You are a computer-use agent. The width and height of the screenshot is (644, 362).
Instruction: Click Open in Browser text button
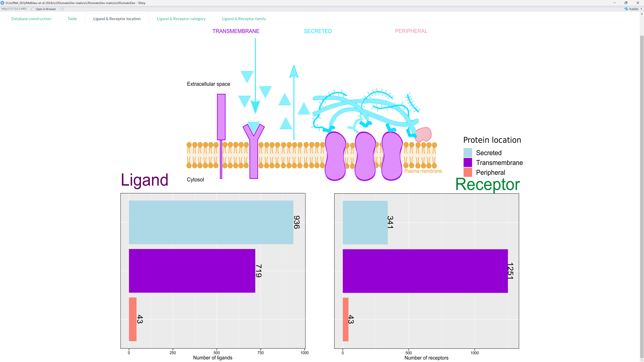coord(46,9)
